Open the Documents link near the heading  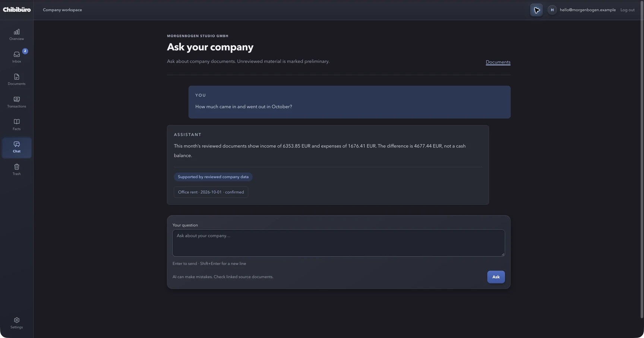tap(498, 62)
